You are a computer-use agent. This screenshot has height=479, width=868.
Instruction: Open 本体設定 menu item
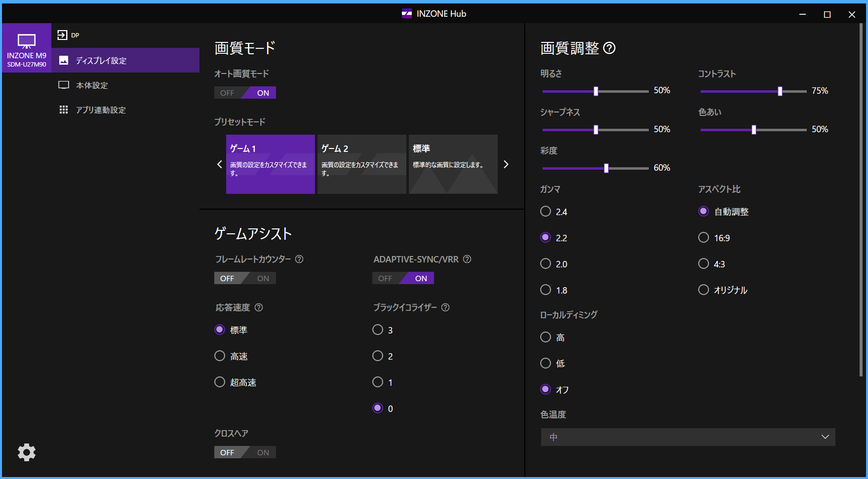click(x=125, y=85)
